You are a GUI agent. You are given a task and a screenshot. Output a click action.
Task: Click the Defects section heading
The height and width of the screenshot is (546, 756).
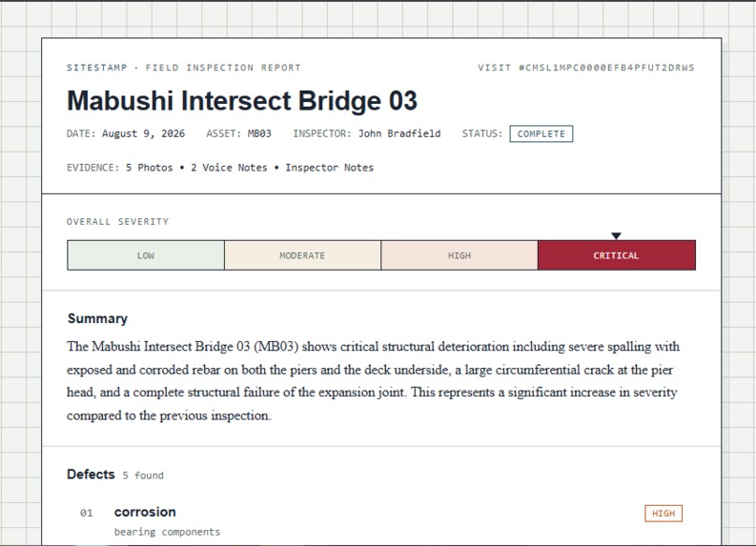pos(91,475)
